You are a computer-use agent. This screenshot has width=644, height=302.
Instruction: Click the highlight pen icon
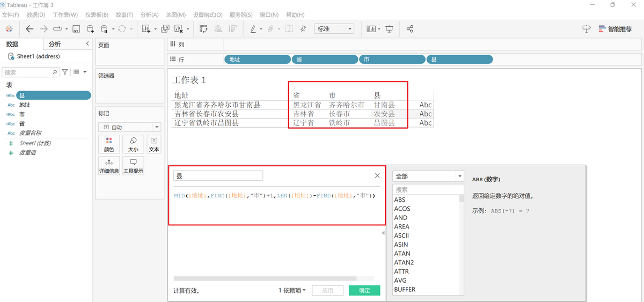253,29
